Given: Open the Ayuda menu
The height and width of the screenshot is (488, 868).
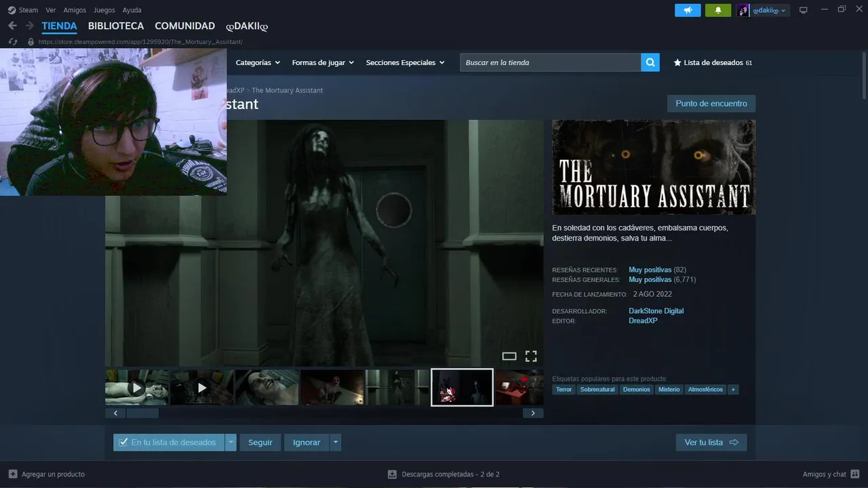Looking at the screenshot, I should point(132,10).
